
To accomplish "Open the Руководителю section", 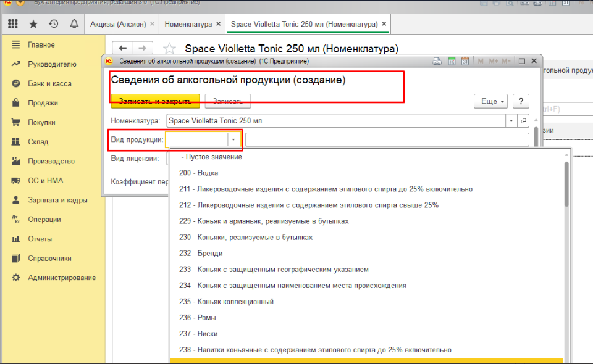I will pyautogui.click(x=52, y=64).
